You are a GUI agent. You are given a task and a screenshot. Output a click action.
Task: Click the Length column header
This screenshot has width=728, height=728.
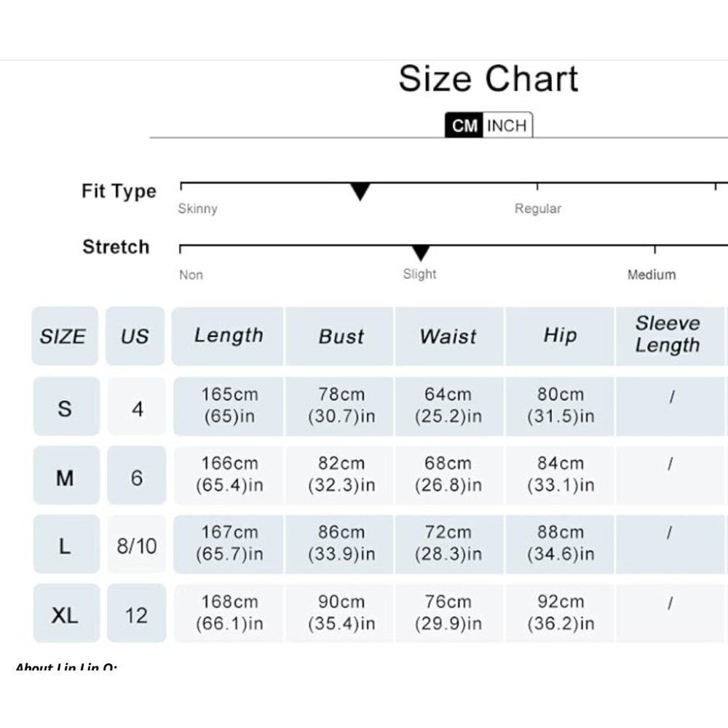(x=227, y=336)
